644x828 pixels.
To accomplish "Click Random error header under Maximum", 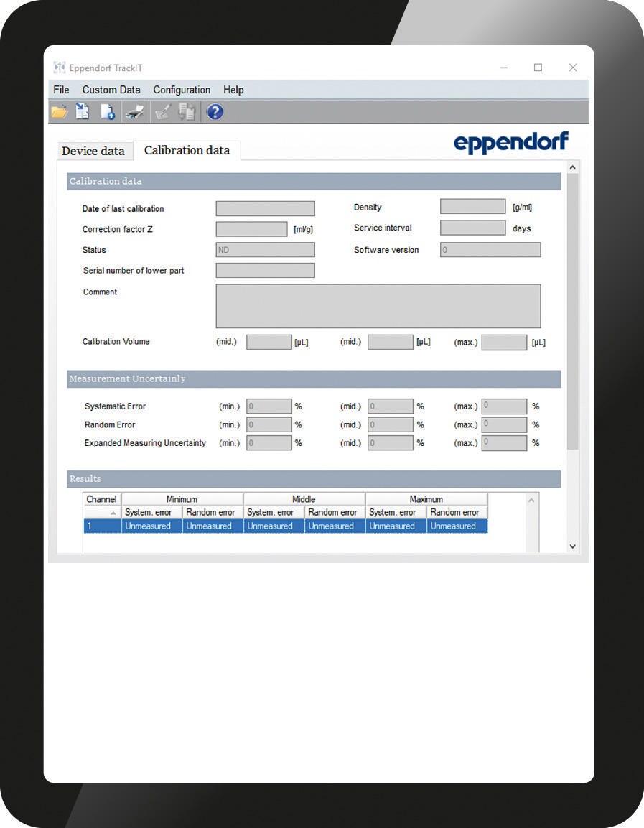I will [457, 512].
